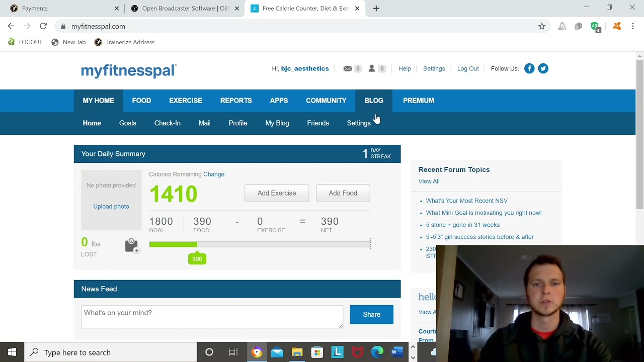This screenshot has width=644, height=362.
Task: Open Help link in header
Action: tap(405, 69)
